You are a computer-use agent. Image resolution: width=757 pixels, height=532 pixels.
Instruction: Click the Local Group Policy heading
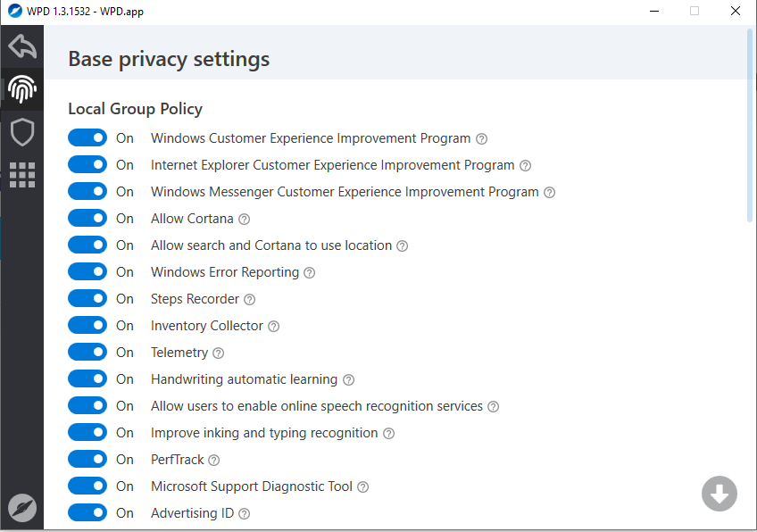pyautogui.click(x=135, y=109)
